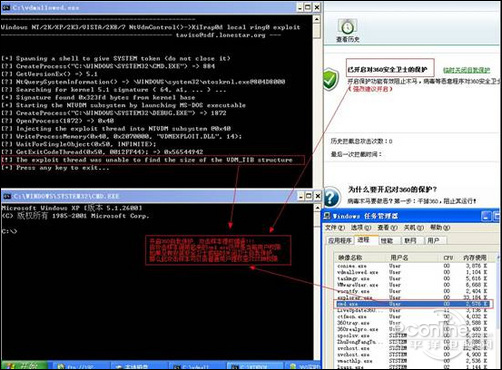Select the explorer.exe process row
Image resolution: width=502 pixels, height=370 pixels.
pyautogui.click(x=412, y=297)
